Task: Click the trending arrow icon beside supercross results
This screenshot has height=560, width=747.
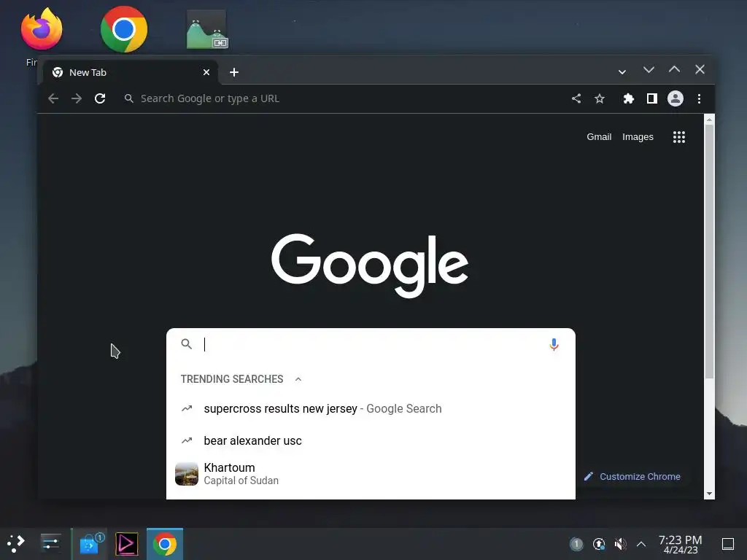Action: tap(187, 408)
